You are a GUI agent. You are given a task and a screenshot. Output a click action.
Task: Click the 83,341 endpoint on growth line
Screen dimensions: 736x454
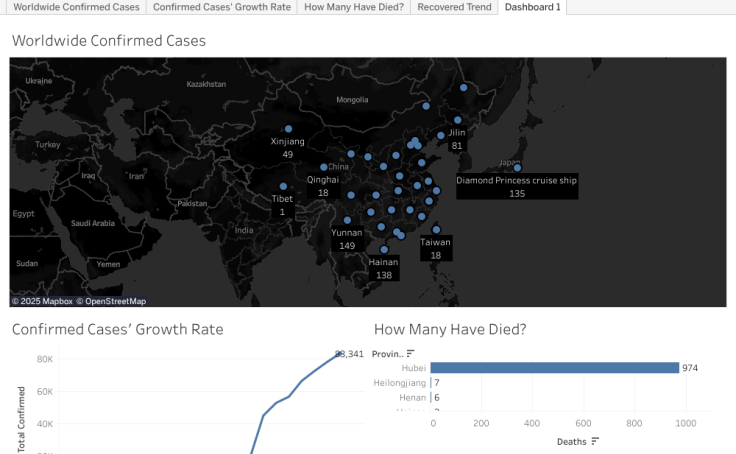(338, 354)
